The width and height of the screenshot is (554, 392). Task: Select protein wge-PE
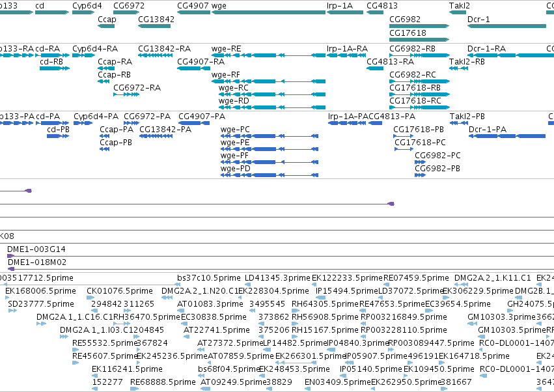(270, 150)
